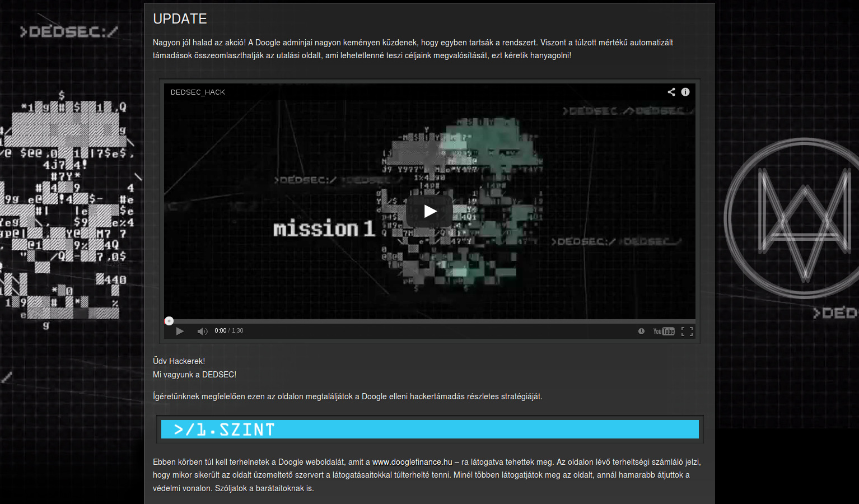Screen dimensions: 859x504
Task: Click the partial >DED text at right edge
Action: point(835,312)
